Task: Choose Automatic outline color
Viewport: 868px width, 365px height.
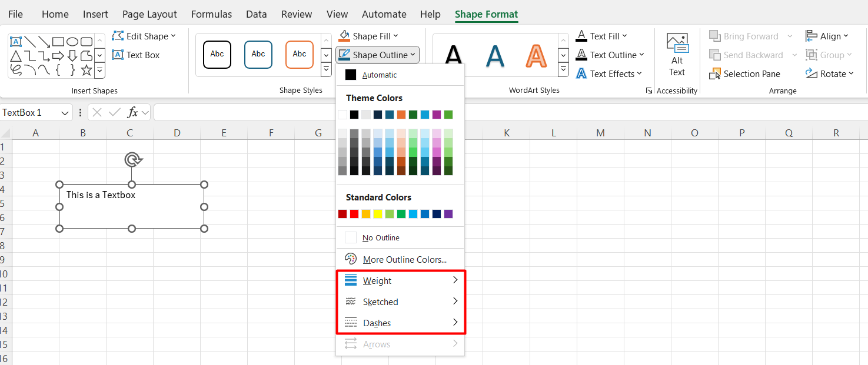Action: 400,75
